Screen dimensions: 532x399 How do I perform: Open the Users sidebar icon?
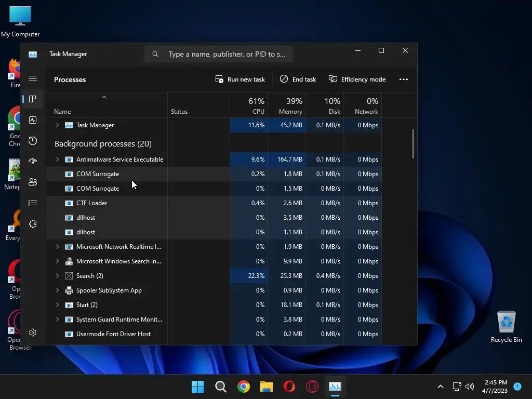(33, 182)
